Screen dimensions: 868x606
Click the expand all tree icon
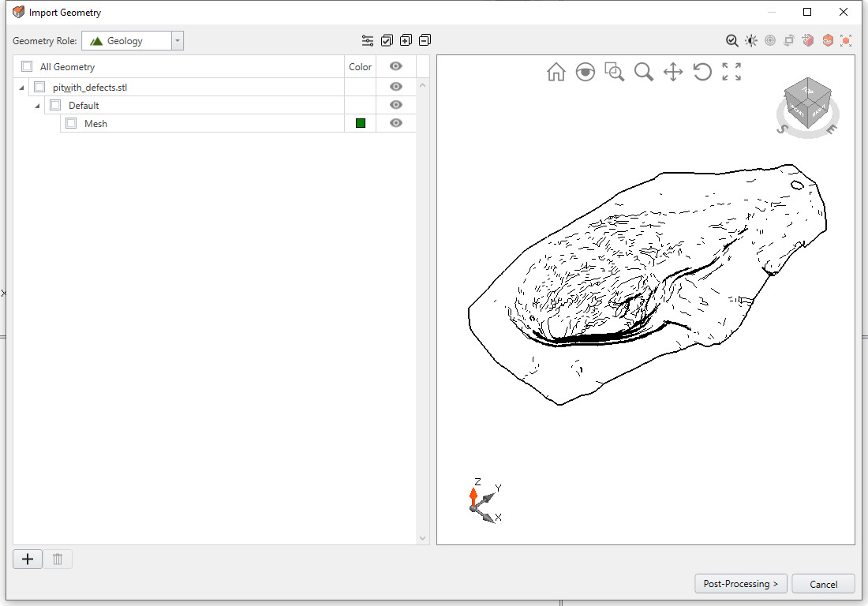406,40
